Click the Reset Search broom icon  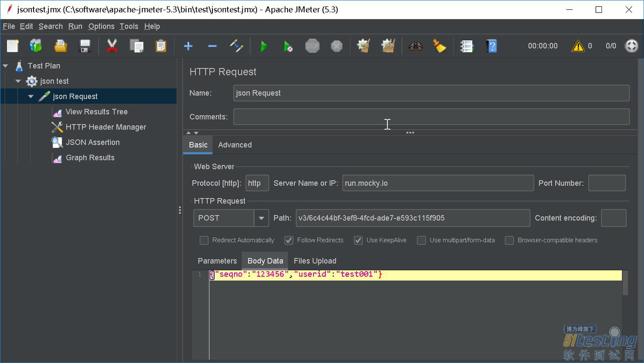pos(440,46)
